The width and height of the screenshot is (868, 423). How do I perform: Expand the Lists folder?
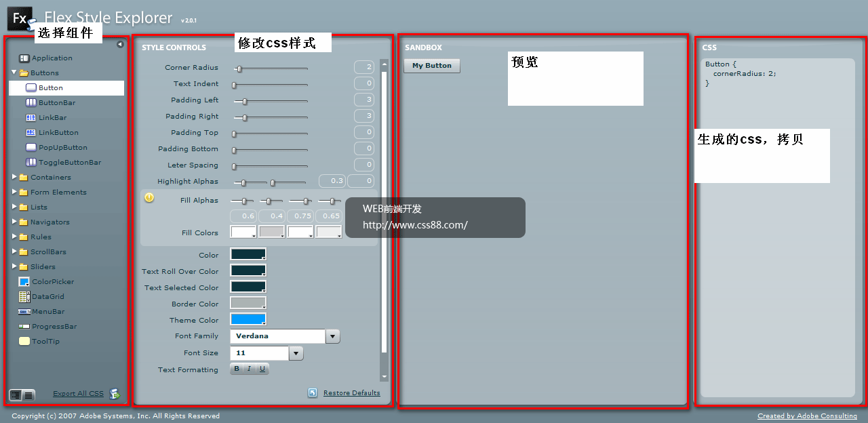14,207
